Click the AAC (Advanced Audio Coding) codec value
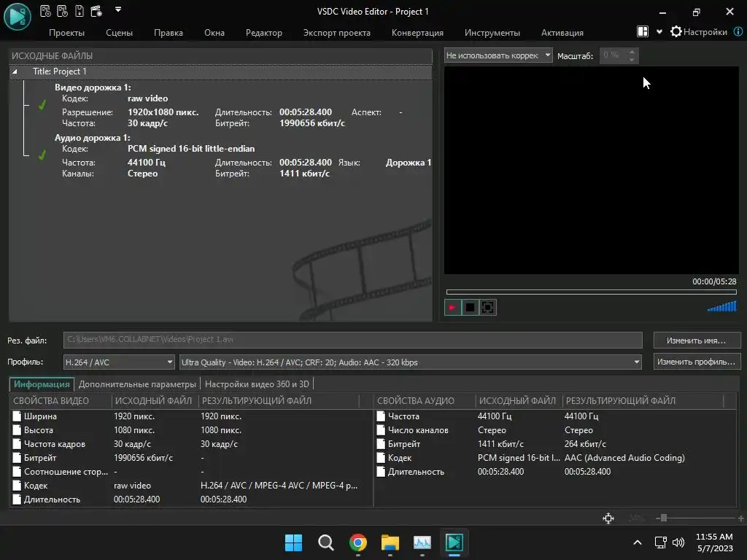Viewport: 747px width, 560px height. 624,458
